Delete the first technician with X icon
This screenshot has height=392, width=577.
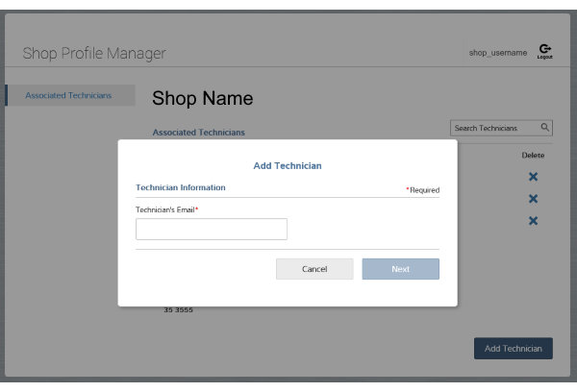click(533, 177)
